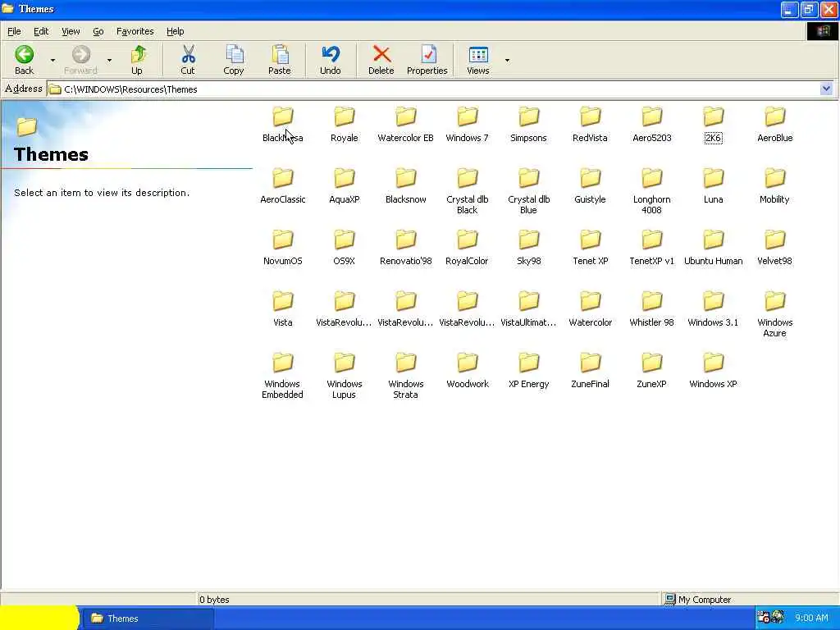Select the RedVista folder
The height and width of the screenshot is (630, 840).
[x=590, y=125]
